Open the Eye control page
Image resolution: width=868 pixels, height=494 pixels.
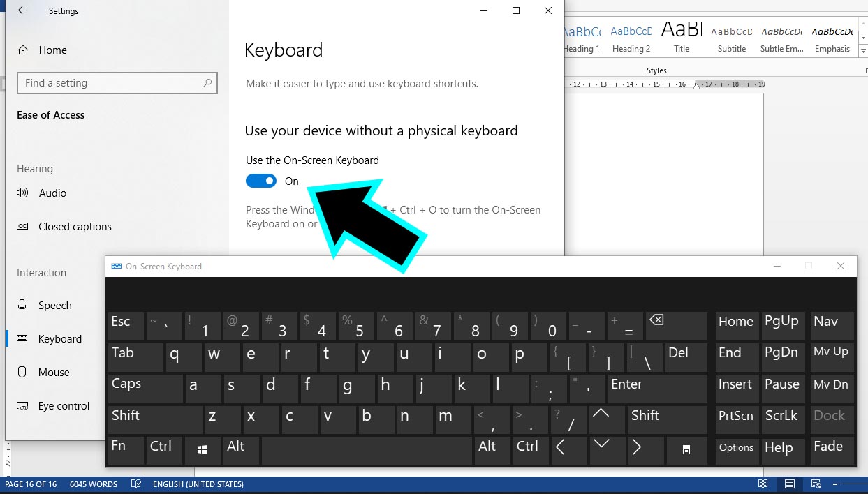click(x=54, y=406)
